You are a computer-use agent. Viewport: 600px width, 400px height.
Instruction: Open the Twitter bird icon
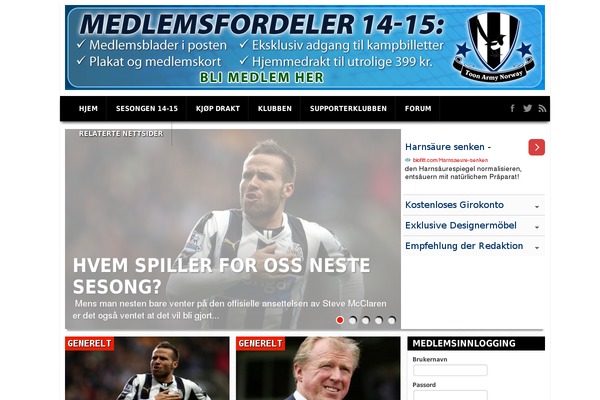click(527, 108)
